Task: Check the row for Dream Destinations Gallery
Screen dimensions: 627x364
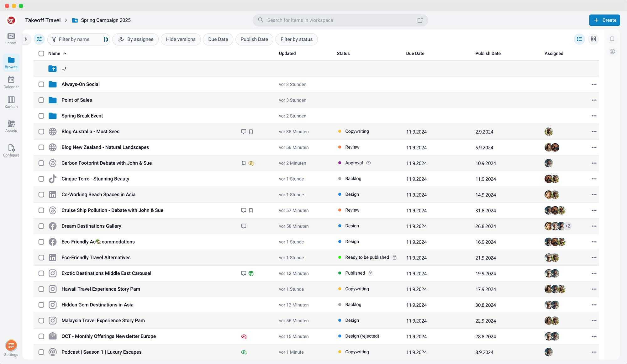Action: click(x=41, y=226)
